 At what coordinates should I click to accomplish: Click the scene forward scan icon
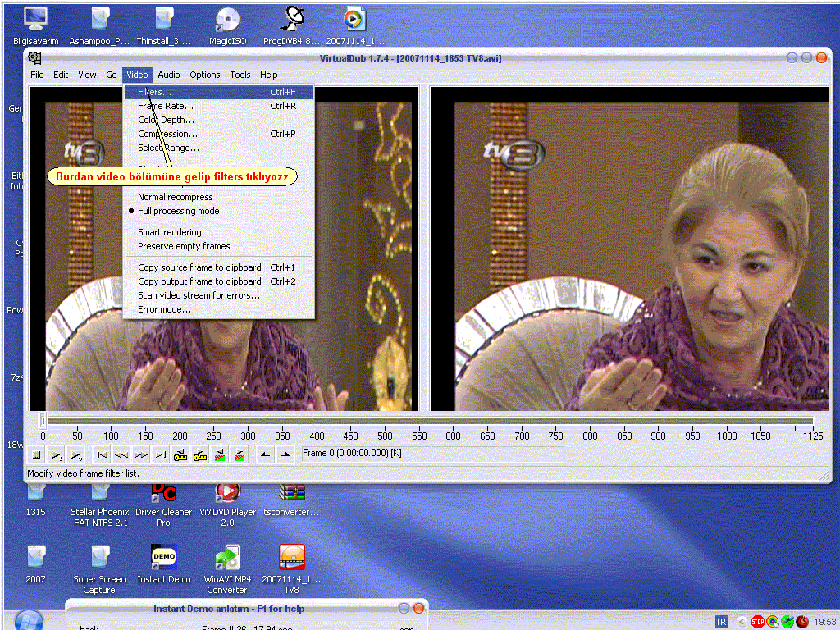point(240,455)
